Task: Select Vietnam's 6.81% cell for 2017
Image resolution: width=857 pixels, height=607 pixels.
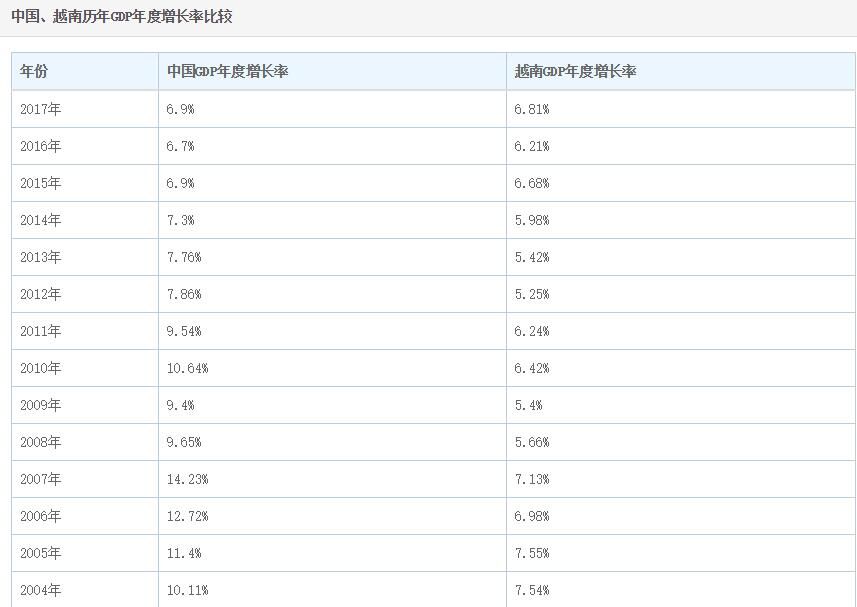Action: pyautogui.click(x=532, y=109)
